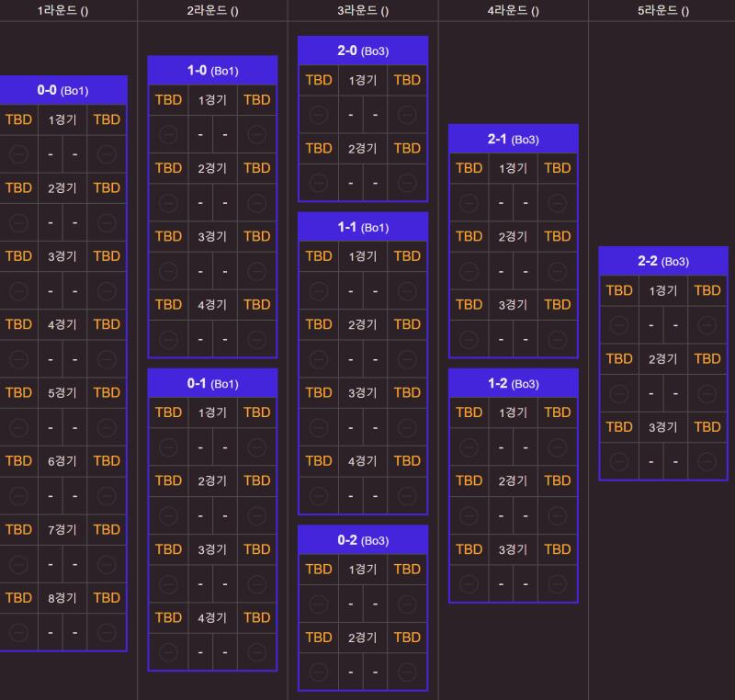Select the 0-0 (Bo1) group header

[62, 90]
